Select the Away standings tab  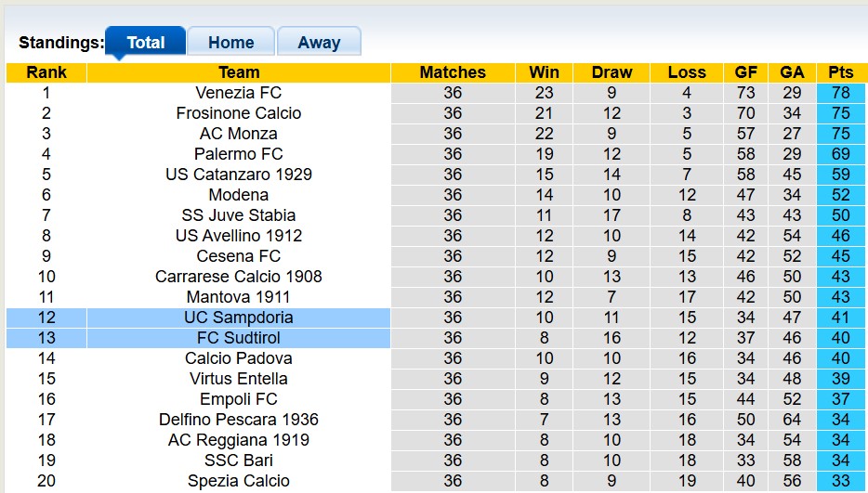click(319, 42)
